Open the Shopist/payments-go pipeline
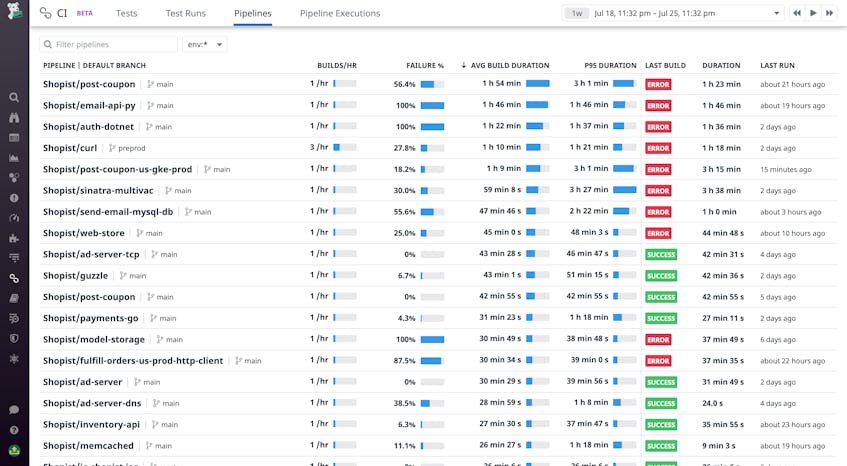Screen dimensions: 847x466 click(x=91, y=318)
